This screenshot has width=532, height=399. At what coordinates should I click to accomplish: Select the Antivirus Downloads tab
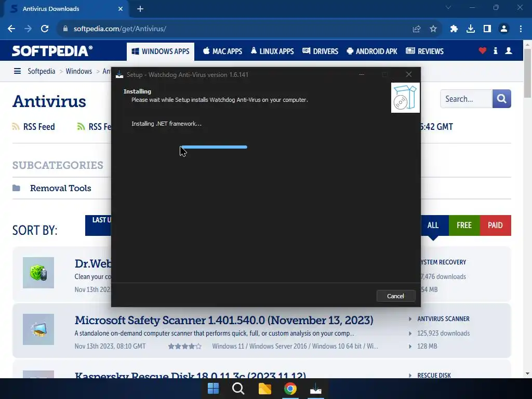point(65,9)
